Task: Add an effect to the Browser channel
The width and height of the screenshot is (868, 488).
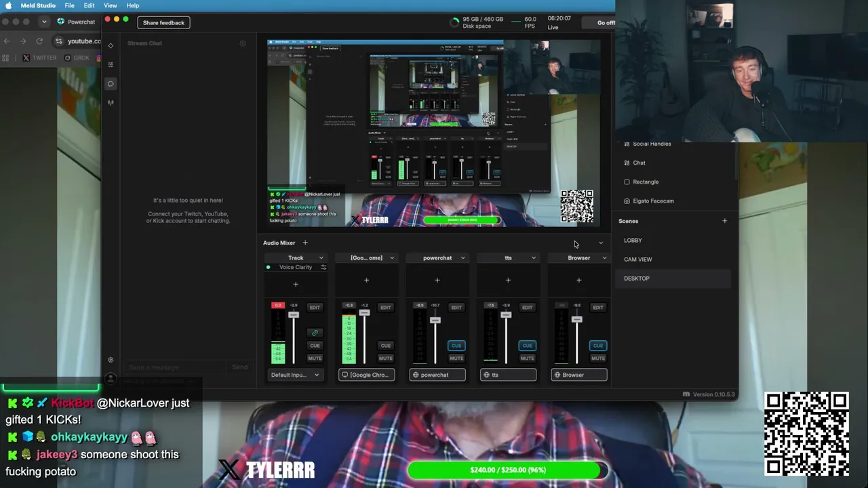Action: pos(578,280)
